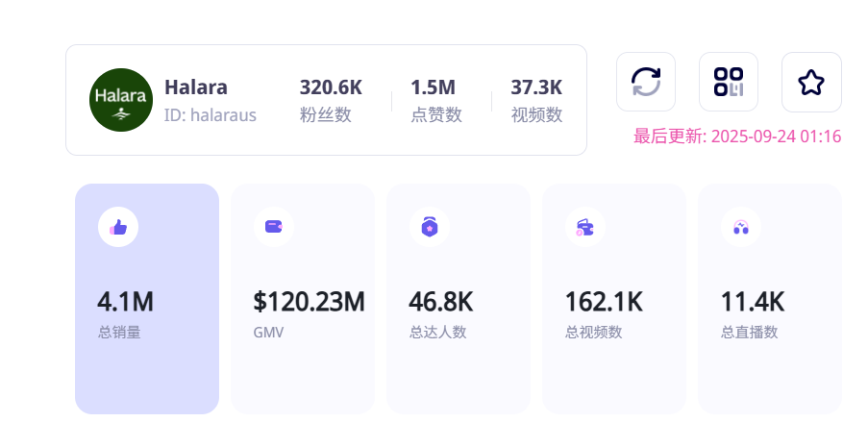Click the Halara shop name
The height and width of the screenshot is (447, 868).
coord(196,87)
